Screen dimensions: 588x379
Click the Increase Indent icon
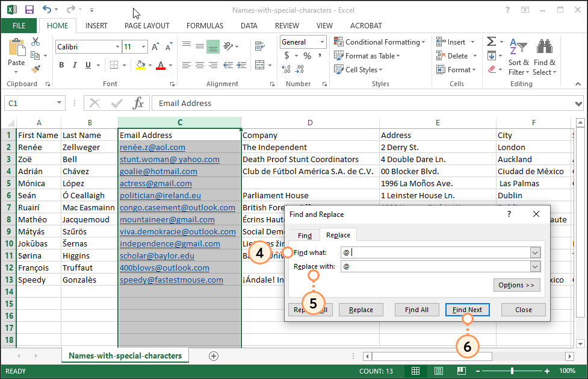coord(241,65)
